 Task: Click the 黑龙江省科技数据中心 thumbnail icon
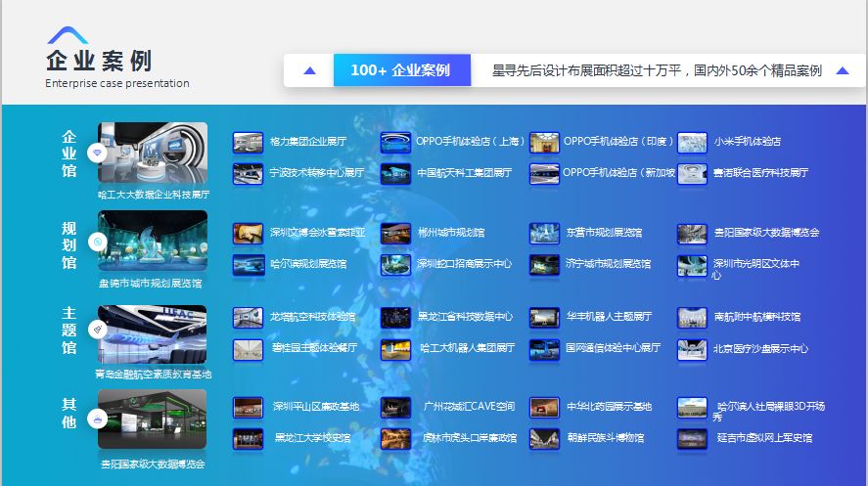(x=395, y=318)
